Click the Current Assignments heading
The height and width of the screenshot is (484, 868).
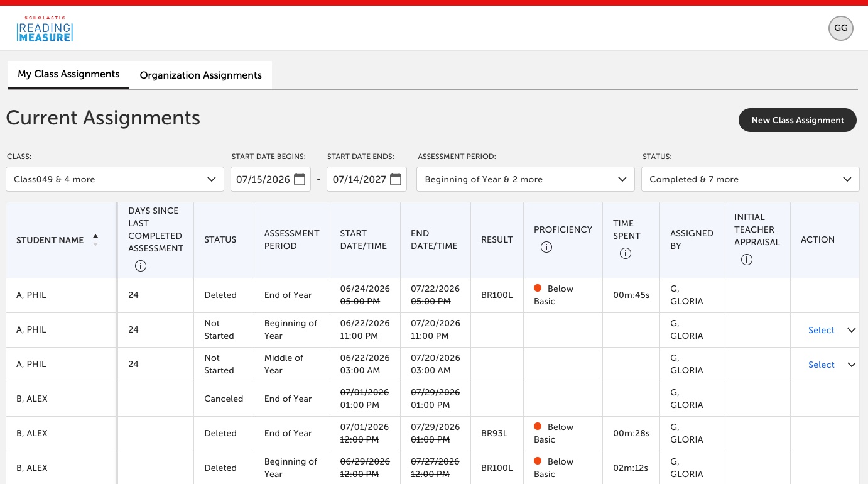(x=103, y=118)
